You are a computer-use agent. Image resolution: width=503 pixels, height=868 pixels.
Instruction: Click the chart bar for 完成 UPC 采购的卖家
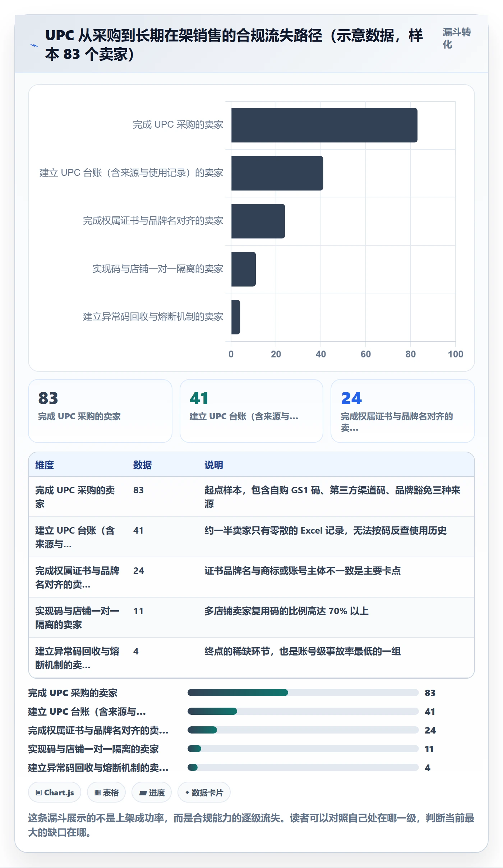click(324, 125)
